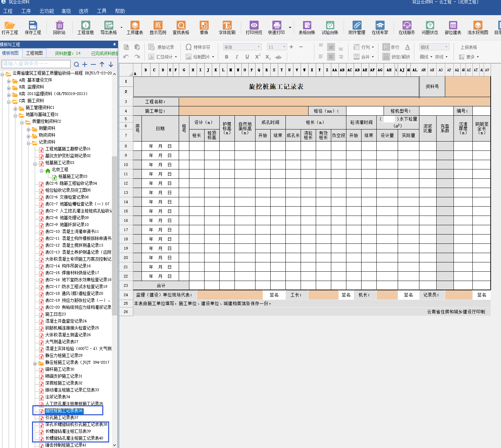Open 字体批刷 font batch tool
Viewport: 501px width, 448px height.
pos(227,28)
